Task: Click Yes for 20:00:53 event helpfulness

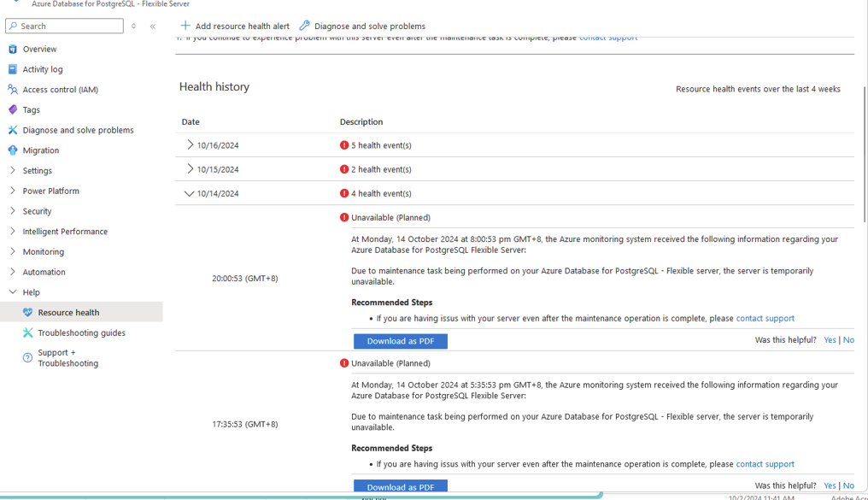Action: 830,340
